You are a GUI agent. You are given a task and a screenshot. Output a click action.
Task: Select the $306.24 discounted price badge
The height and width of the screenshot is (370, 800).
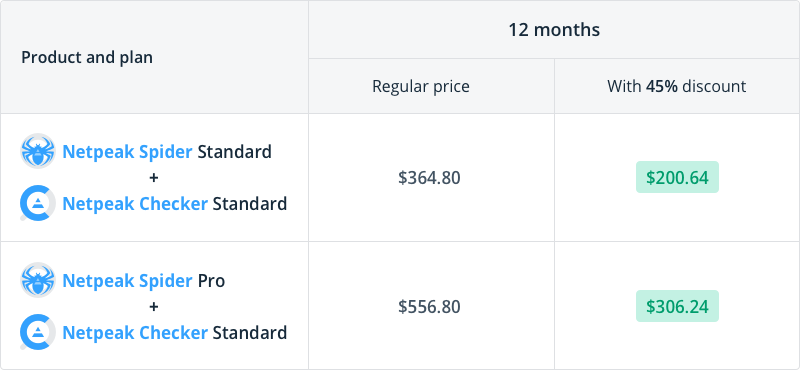pos(677,306)
